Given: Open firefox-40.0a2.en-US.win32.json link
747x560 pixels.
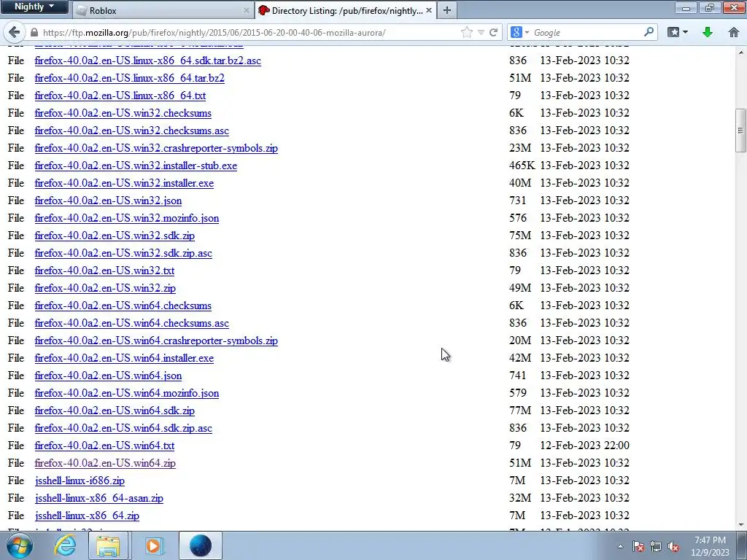Looking at the screenshot, I should (x=108, y=201).
